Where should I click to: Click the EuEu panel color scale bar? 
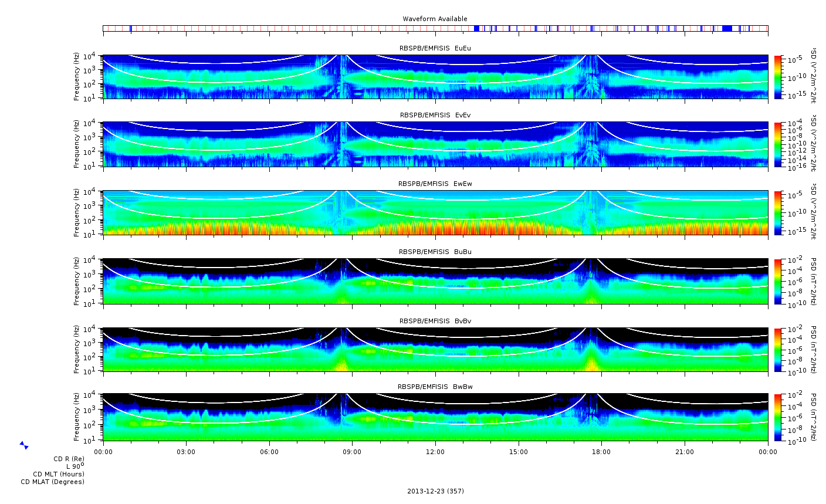(778, 77)
